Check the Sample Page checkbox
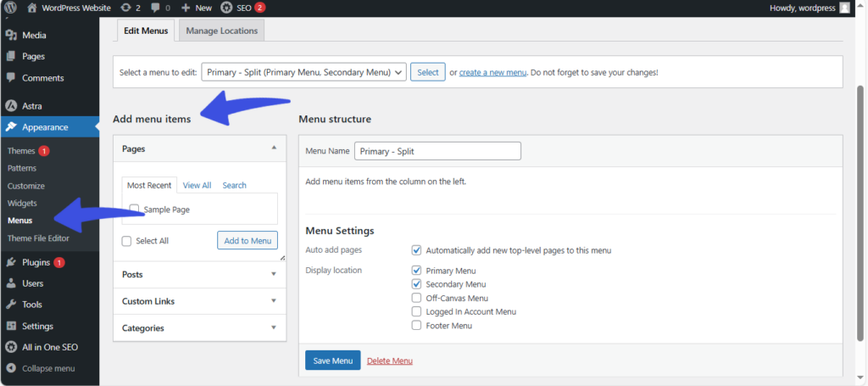The image size is (868, 386). tap(134, 209)
